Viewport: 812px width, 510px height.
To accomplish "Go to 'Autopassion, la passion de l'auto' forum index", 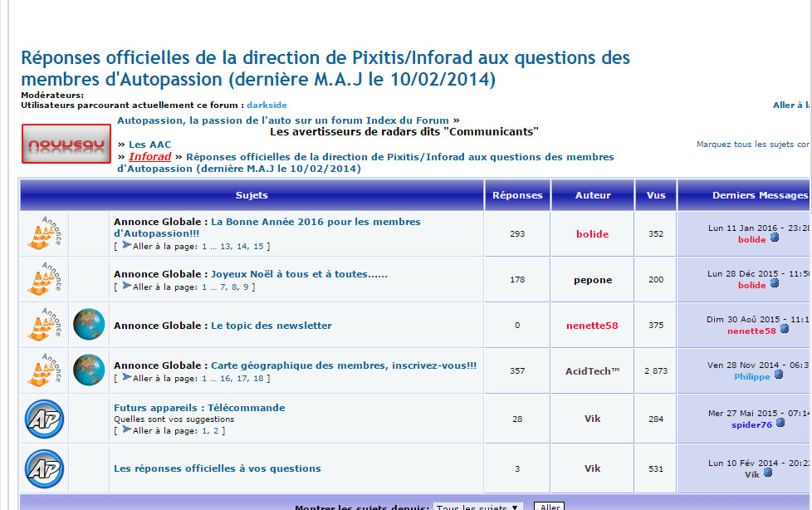I will (x=283, y=120).
